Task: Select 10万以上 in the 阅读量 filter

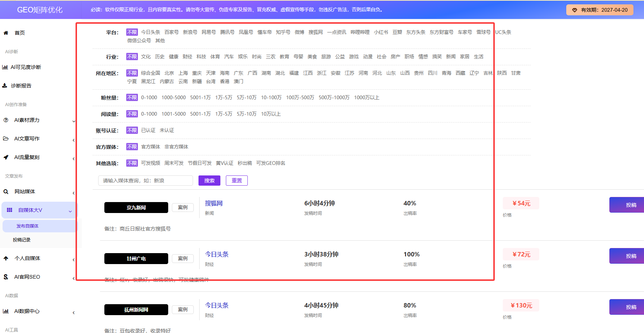Action: (271, 114)
